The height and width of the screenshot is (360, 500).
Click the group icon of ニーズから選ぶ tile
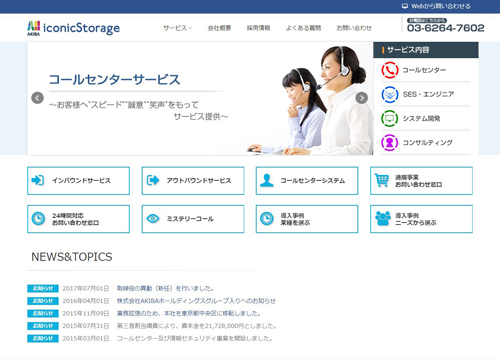[x=383, y=219]
